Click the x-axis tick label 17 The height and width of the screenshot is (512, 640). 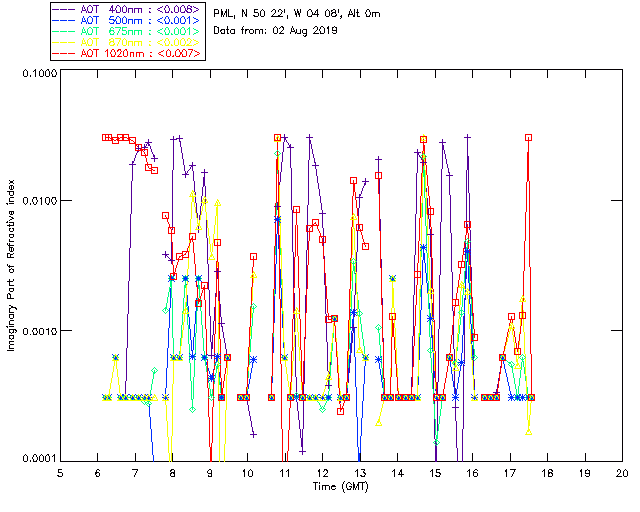click(510, 473)
